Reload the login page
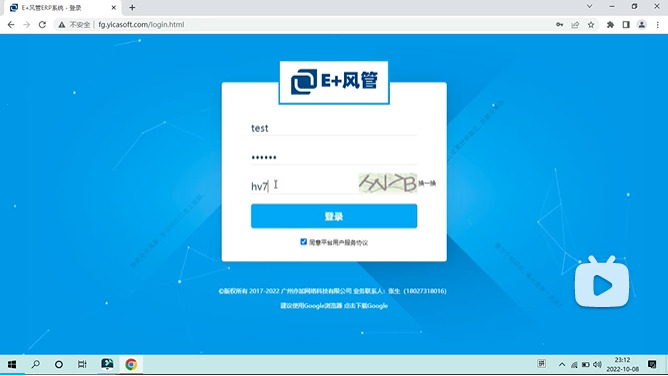The width and height of the screenshot is (668, 376). click(42, 25)
